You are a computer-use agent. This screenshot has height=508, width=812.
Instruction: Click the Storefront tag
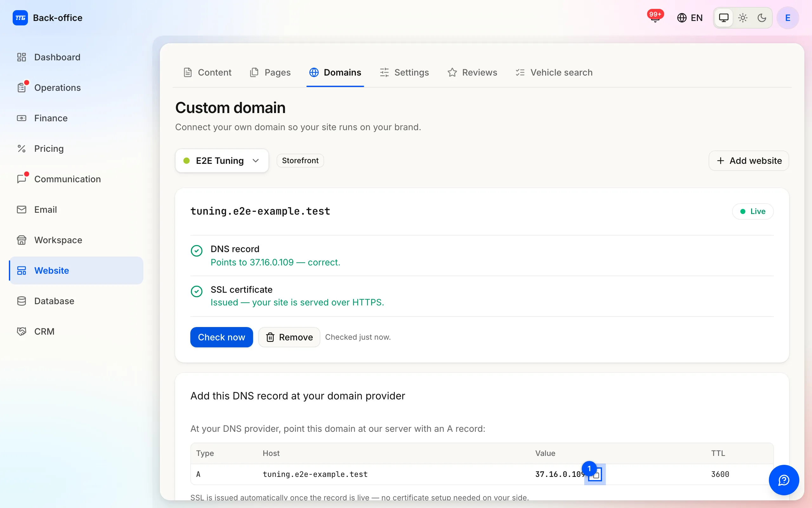(300, 161)
